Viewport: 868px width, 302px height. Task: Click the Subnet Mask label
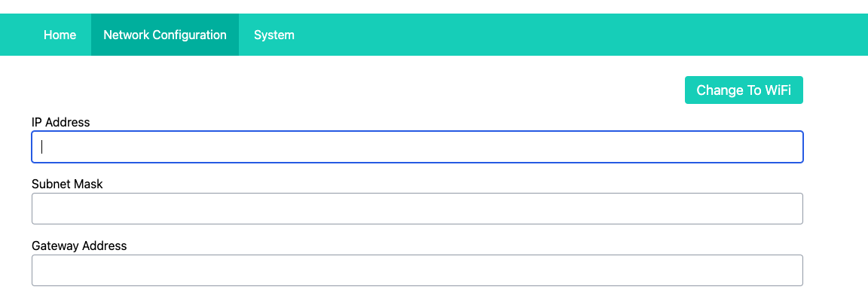(x=67, y=184)
